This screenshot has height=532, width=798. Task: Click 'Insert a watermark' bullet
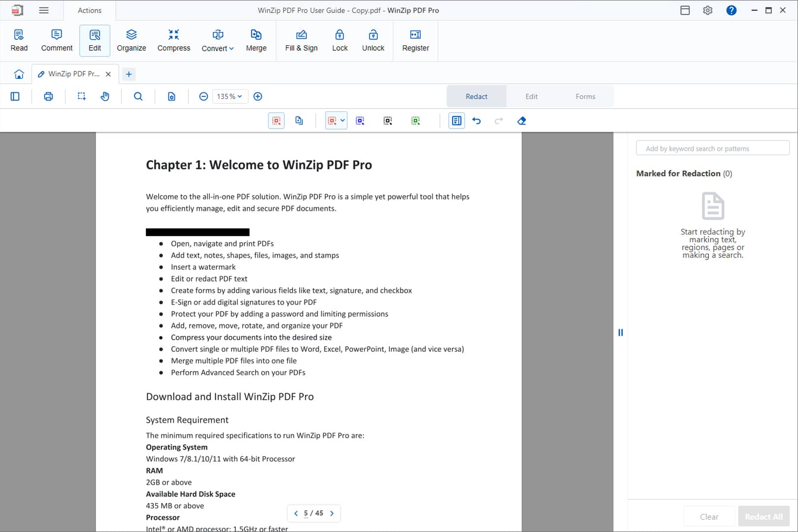coord(203,267)
